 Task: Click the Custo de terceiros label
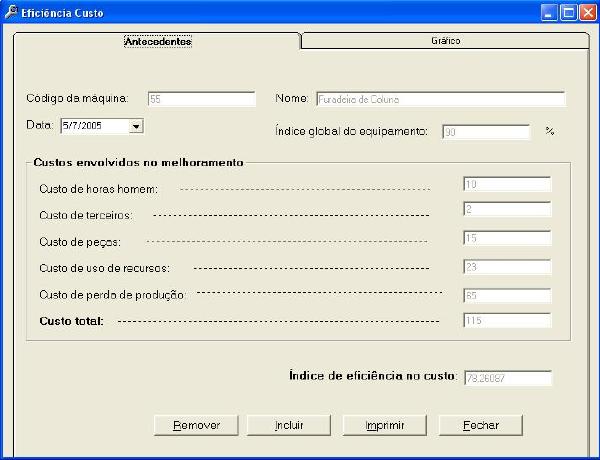[86, 215]
